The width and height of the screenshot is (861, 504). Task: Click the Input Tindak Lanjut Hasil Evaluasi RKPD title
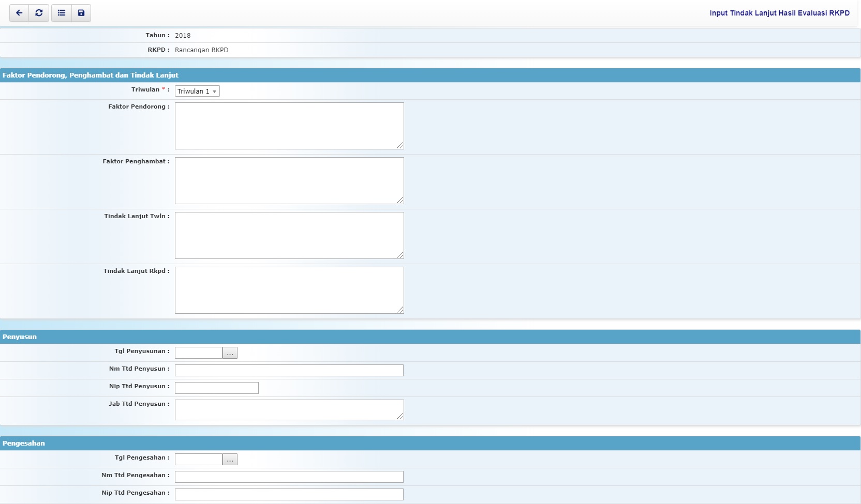(779, 13)
